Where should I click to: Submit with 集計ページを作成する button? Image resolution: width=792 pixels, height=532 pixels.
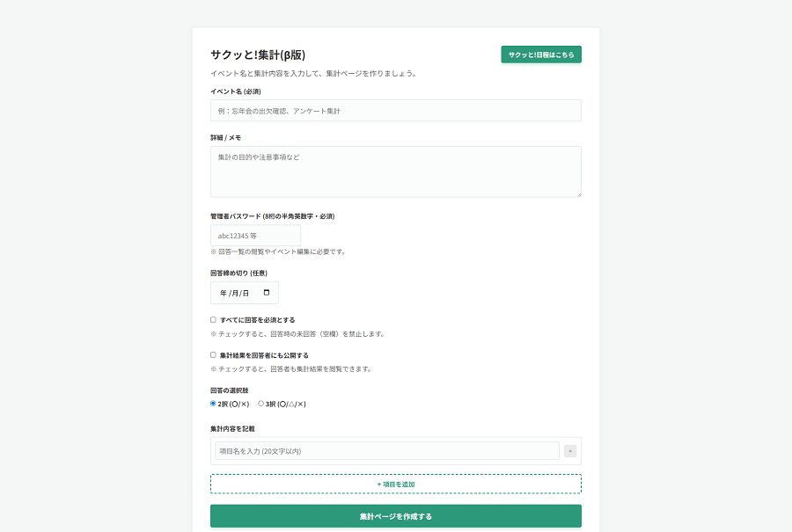point(395,516)
